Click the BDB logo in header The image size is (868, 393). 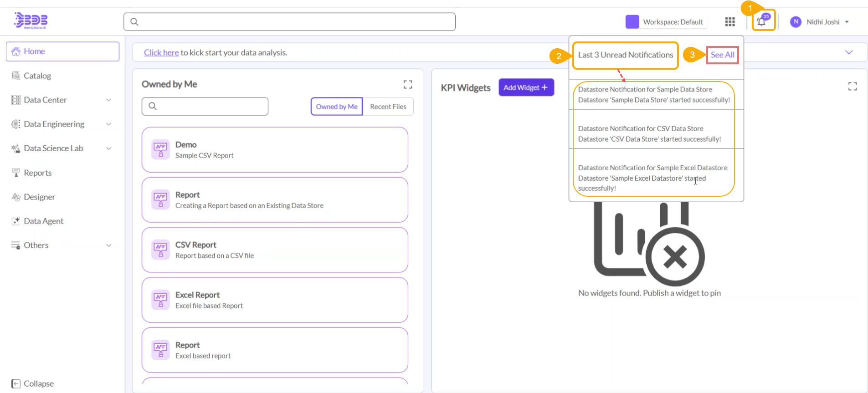click(x=31, y=21)
